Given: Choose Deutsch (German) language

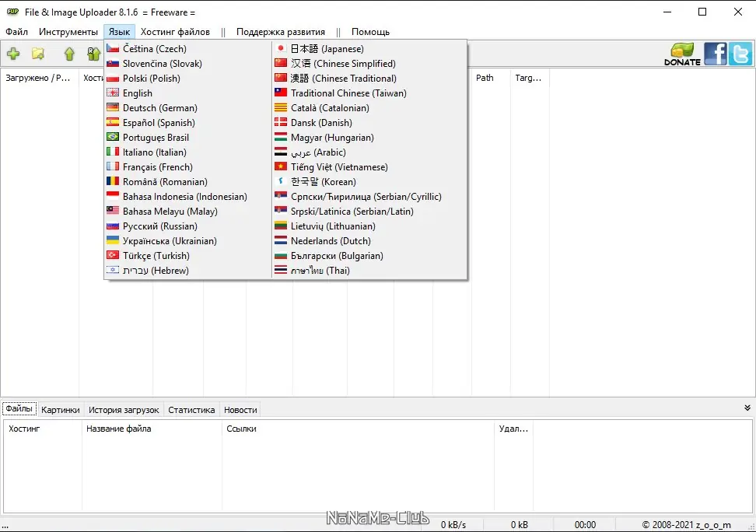Looking at the screenshot, I should 188,108.
